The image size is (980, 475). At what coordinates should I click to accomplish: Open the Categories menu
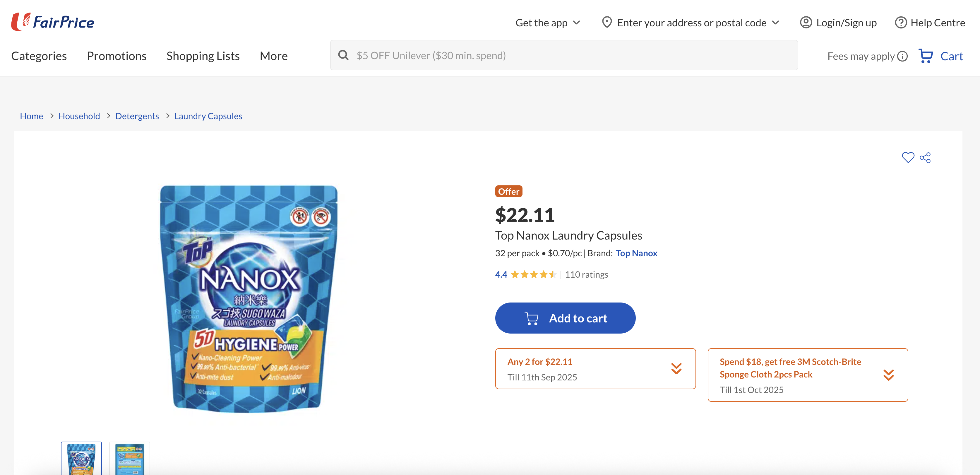point(39,56)
